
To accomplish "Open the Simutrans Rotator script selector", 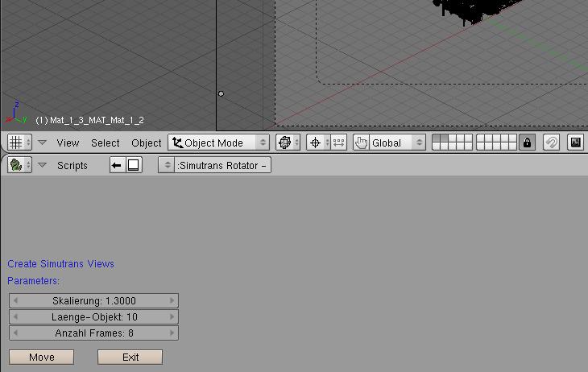I will click(215, 165).
